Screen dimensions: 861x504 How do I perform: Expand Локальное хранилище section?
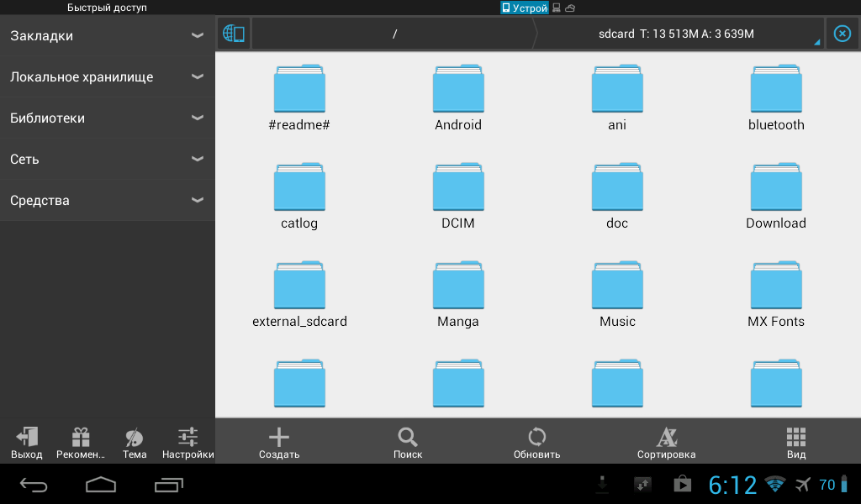click(x=108, y=76)
